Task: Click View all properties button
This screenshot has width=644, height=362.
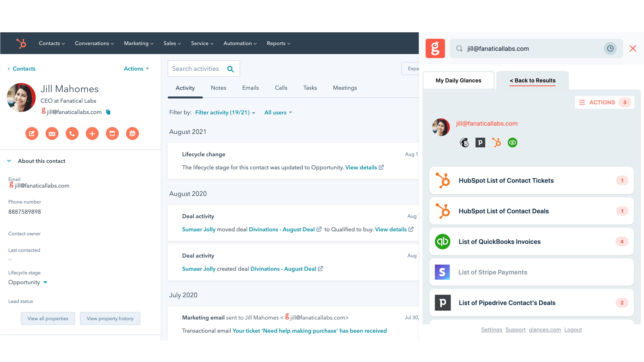Action: (48, 319)
